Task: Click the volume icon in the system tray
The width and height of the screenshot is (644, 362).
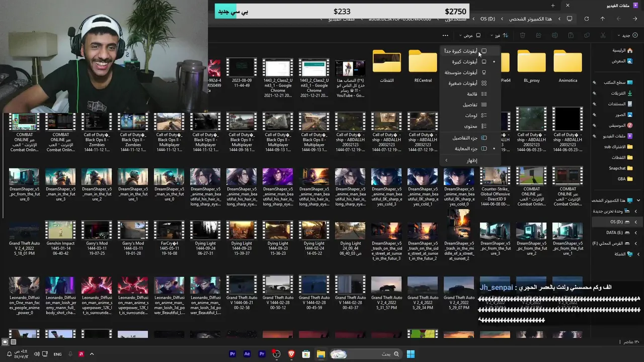Action: (x=37, y=354)
